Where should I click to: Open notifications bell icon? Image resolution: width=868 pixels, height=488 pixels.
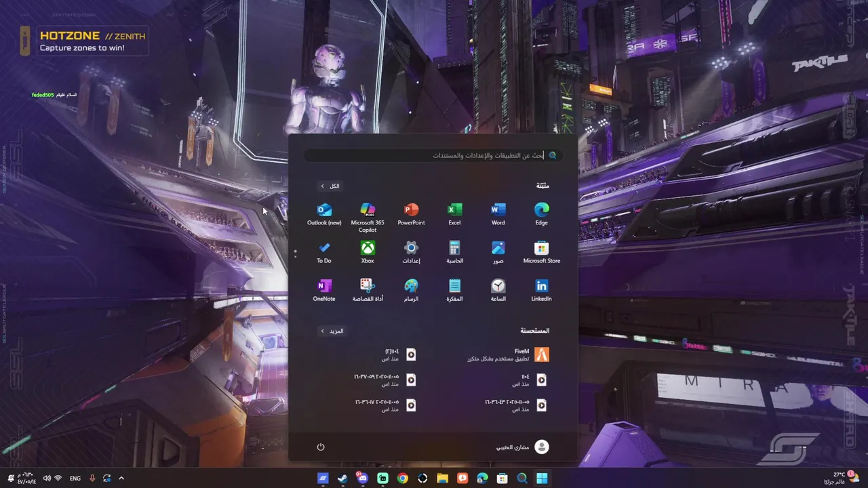point(11,478)
